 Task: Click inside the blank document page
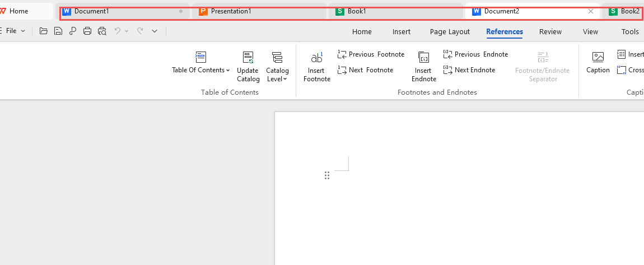pyautogui.click(x=459, y=188)
